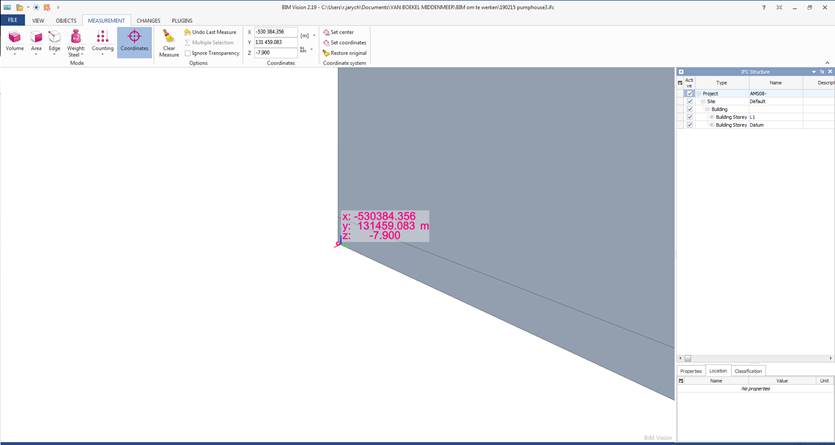Click the open file folder icon in title bar

pyautogui.click(x=19, y=7)
